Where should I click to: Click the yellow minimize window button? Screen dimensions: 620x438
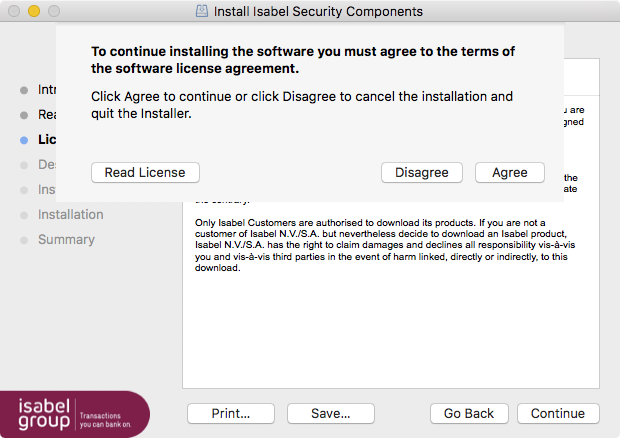(x=34, y=11)
